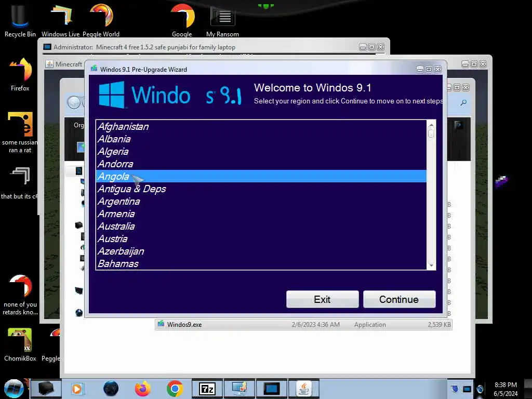Image resolution: width=532 pixels, height=399 pixels.
Task: Click the clock showing 8:38 PM
Action: [506, 389]
